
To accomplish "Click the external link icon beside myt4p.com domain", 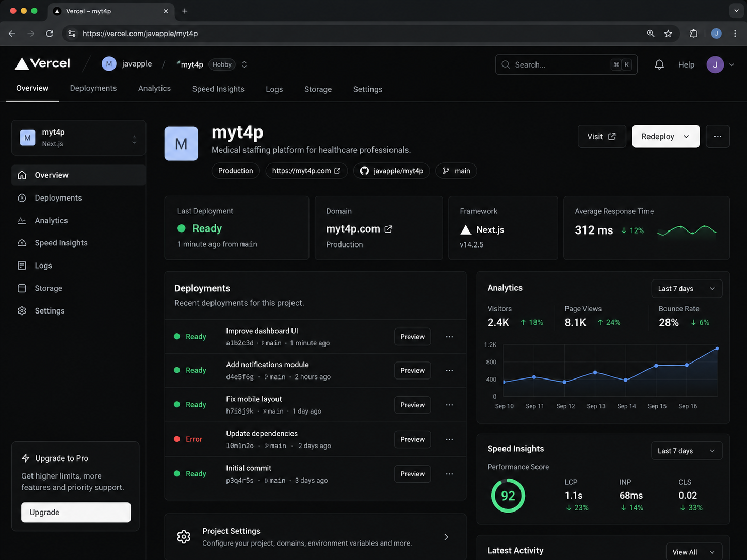I will coord(388,229).
